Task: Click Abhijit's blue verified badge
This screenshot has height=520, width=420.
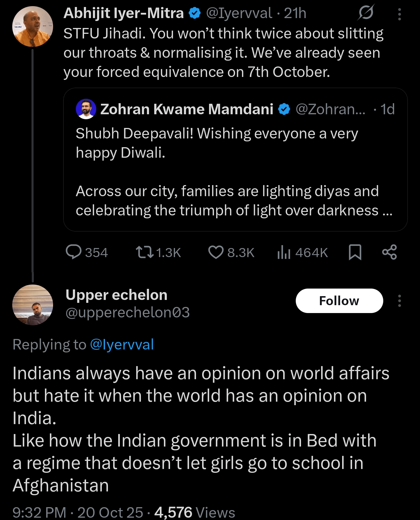Action: [195, 13]
